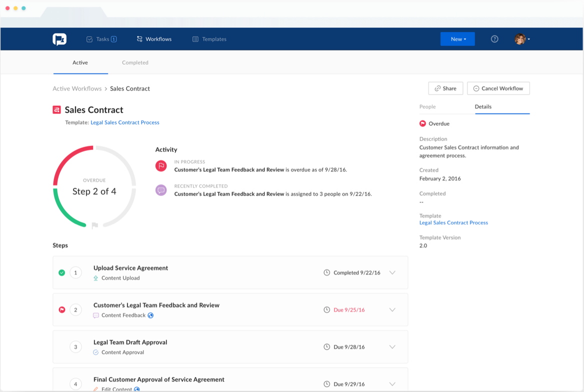Click the speech bubble icon in Recently Completed activity

coord(160,190)
